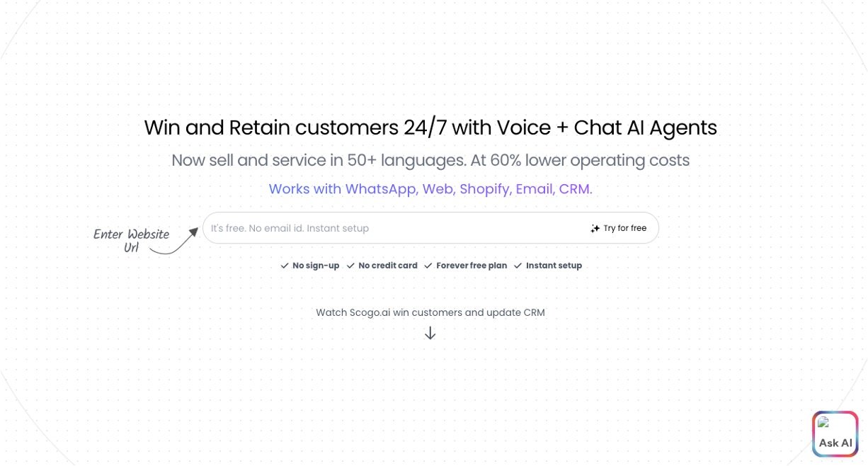Click the Win and Retain customers headline
Screen dimensions: 868x466
[430, 127]
